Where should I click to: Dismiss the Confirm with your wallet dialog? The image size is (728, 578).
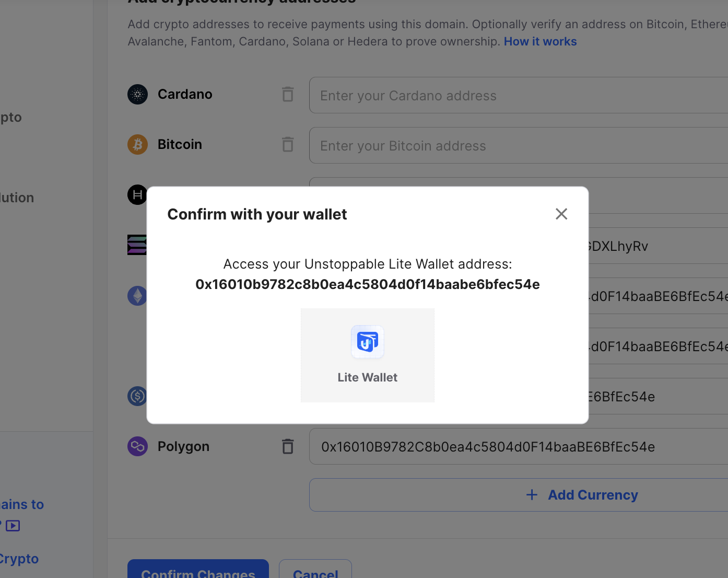tap(561, 214)
